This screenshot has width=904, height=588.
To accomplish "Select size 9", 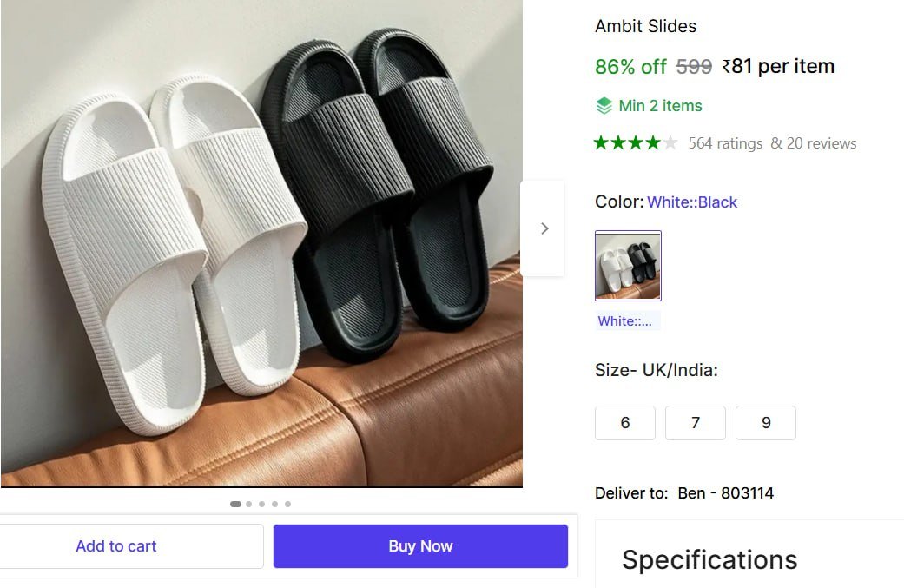I will [x=766, y=423].
